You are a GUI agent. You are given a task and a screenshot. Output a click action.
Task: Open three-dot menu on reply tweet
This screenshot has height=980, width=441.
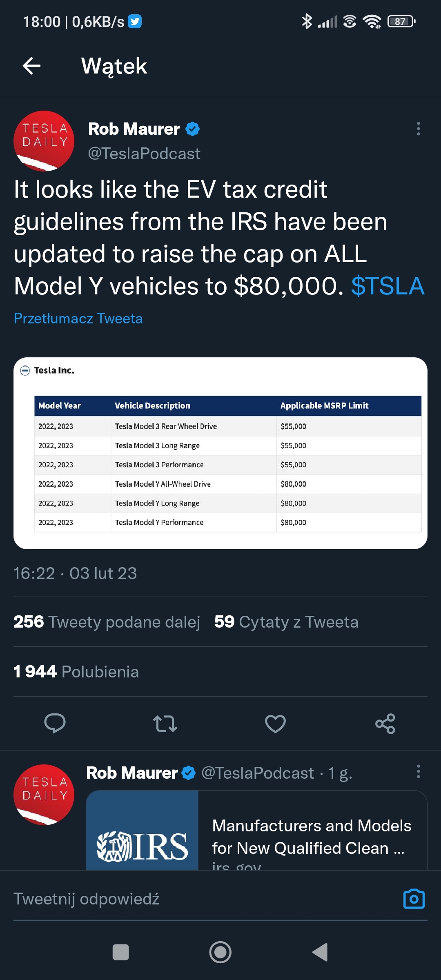pos(418,771)
